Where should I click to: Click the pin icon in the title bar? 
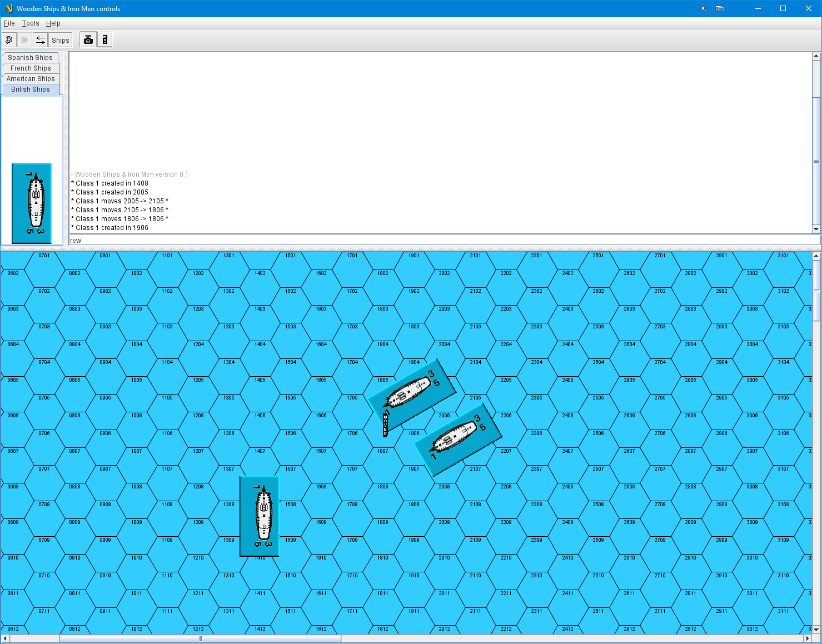pyautogui.click(x=703, y=8)
